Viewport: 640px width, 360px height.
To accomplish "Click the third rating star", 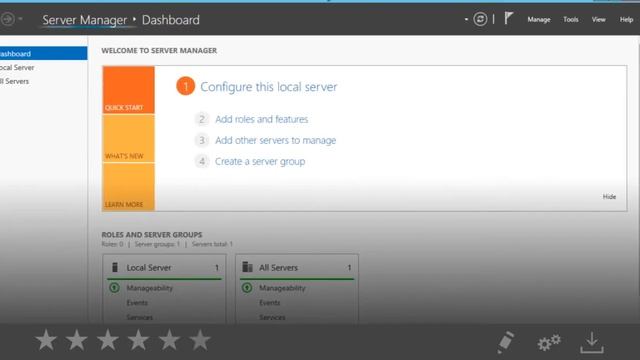I will coord(108,340).
